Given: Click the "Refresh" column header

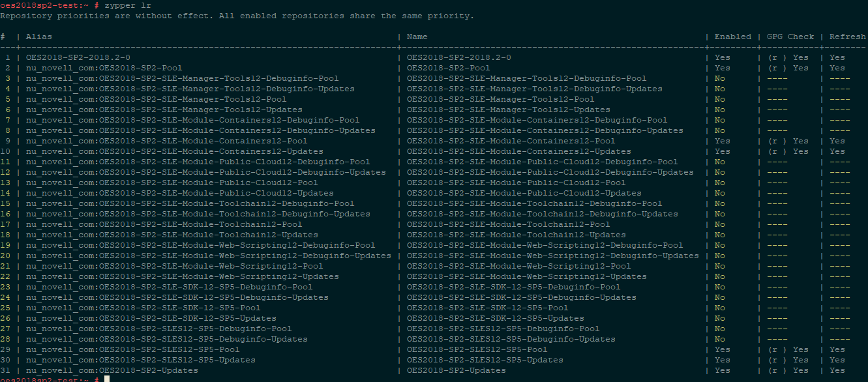Looking at the screenshot, I should point(847,37).
